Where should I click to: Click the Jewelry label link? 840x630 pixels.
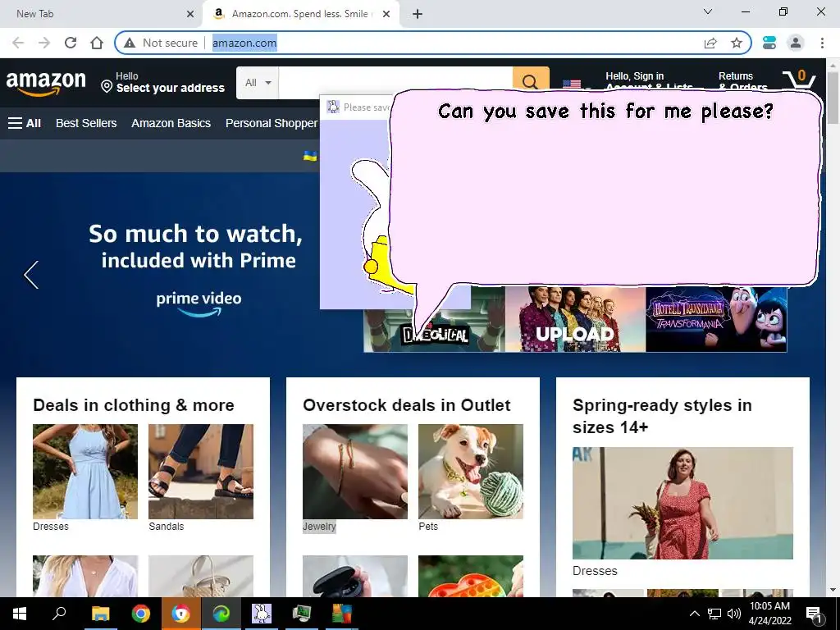(319, 526)
